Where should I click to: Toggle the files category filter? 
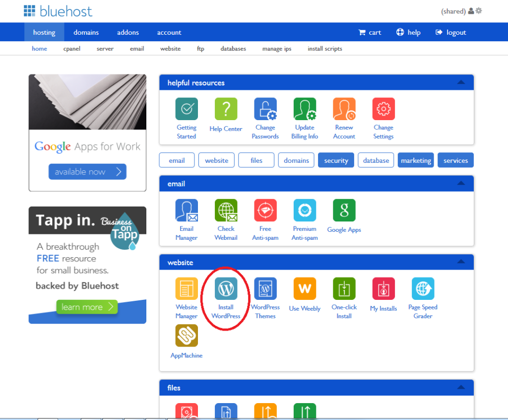(x=256, y=160)
